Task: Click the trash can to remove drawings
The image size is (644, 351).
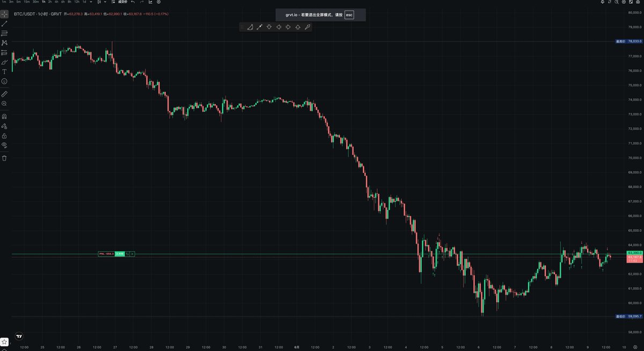Action: click(x=4, y=158)
